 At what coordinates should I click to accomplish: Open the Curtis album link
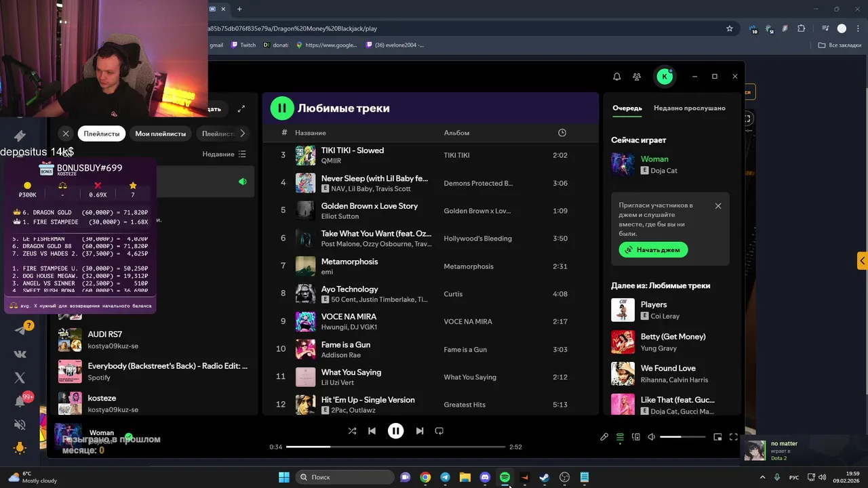tap(453, 294)
